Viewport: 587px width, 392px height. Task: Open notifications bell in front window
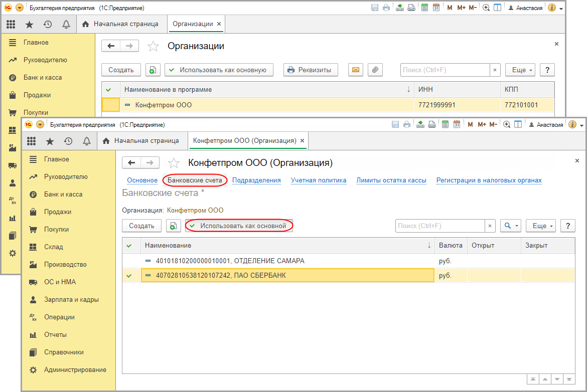pos(86,141)
